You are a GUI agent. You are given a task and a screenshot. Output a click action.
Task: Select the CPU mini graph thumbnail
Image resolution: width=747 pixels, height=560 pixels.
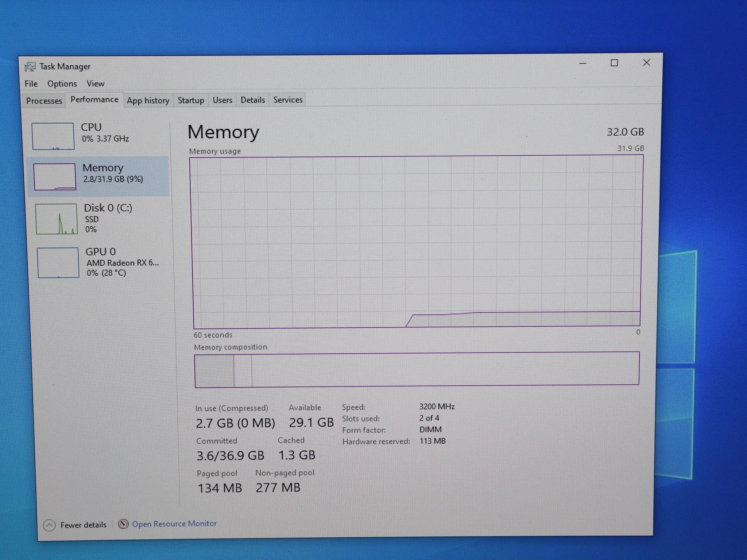click(53, 136)
